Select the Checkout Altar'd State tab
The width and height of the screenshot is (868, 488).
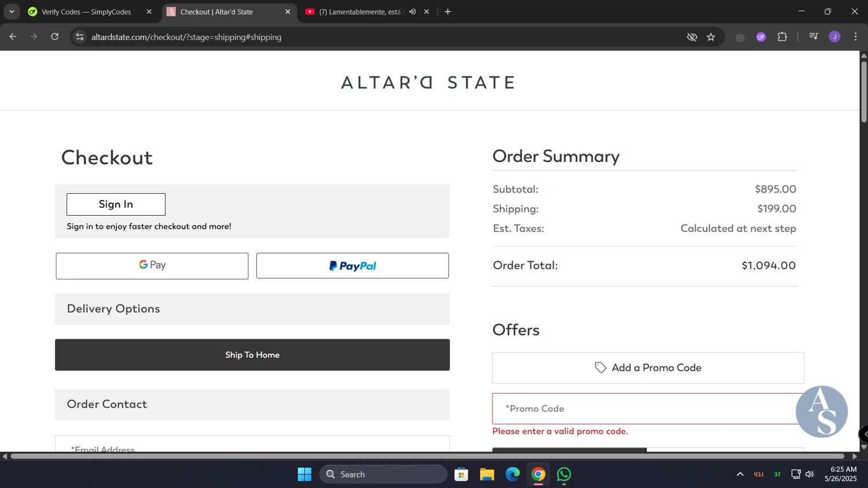pyautogui.click(x=216, y=12)
